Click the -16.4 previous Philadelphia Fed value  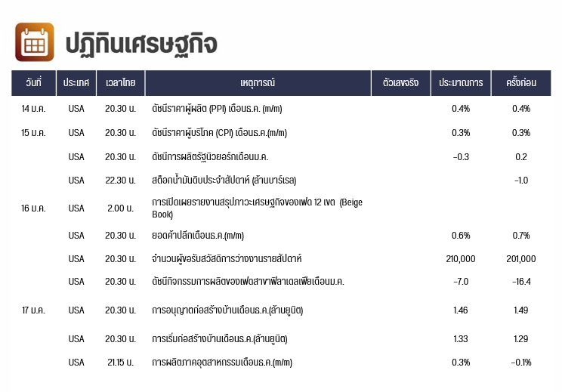(521, 282)
